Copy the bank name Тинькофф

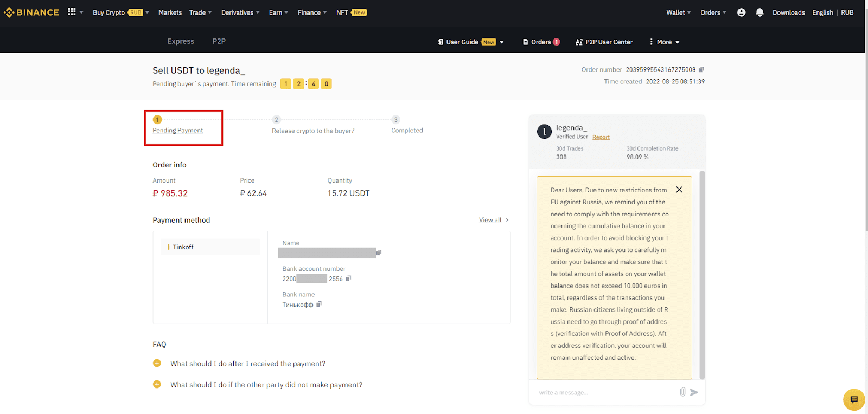319,304
